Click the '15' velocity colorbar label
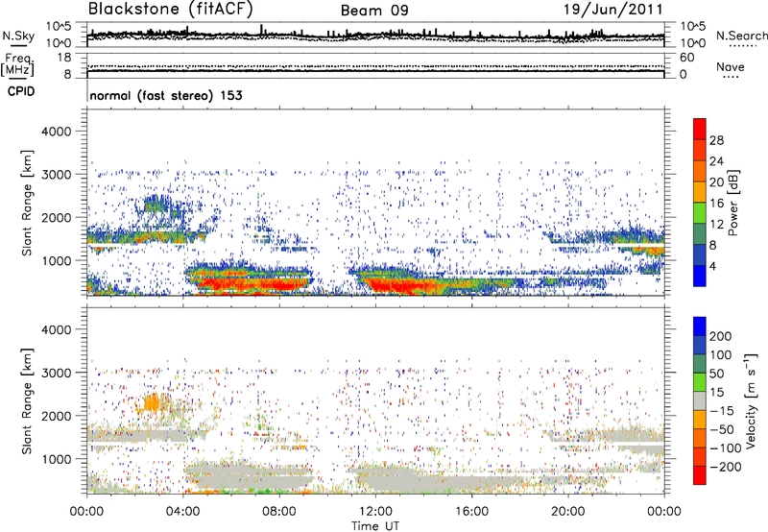 pos(716,393)
